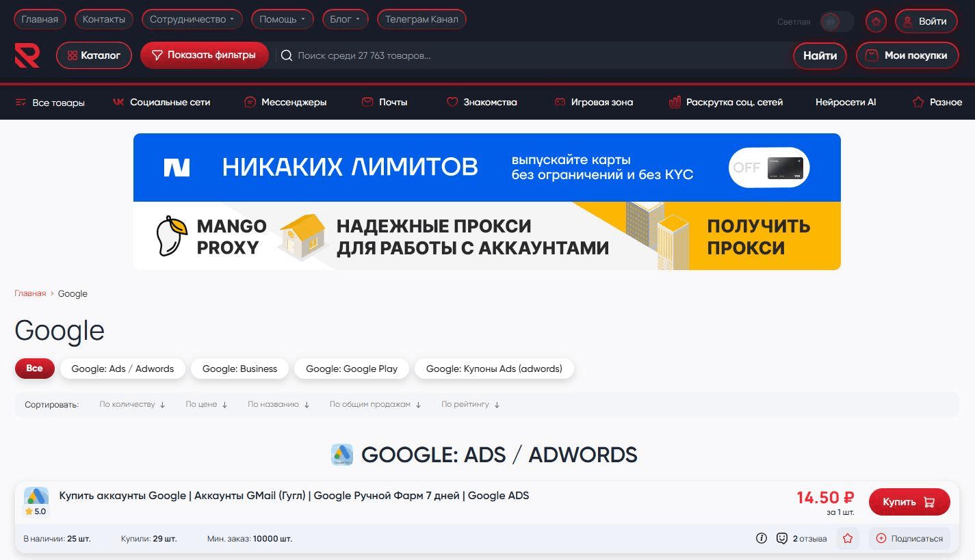Open the Мессенджеры category
Image resolution: width=975 pixels, height=560 pixels.
coord(285,102)
